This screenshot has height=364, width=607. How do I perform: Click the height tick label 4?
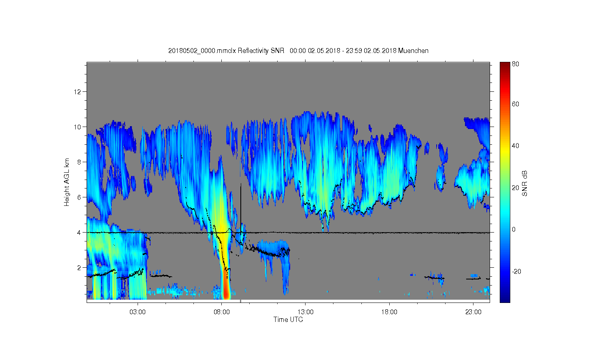tap(79, 233)
